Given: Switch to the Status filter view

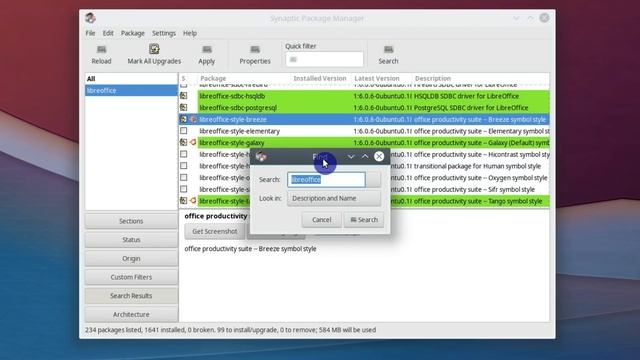Looking at the screenshot, I should 131,240.
